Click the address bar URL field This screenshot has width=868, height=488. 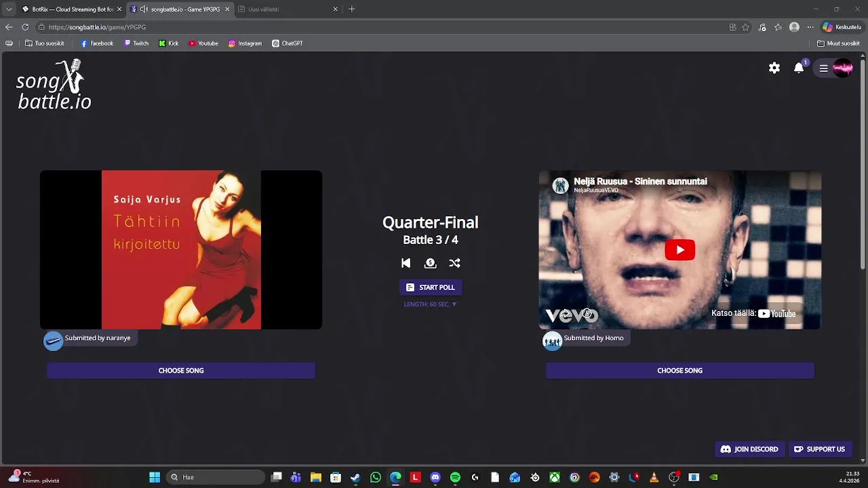pyautogui.click(x=380, y=27)
